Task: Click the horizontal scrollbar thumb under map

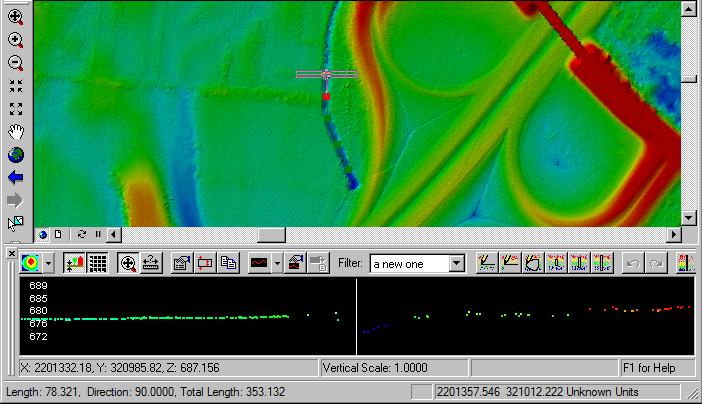Action: click(271, 234)
